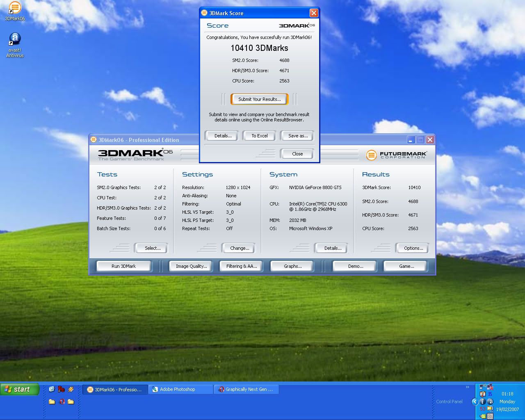This screenshot has width=525, height=420.
Task: Open the Windows Start menu
Action: [20, 389]
